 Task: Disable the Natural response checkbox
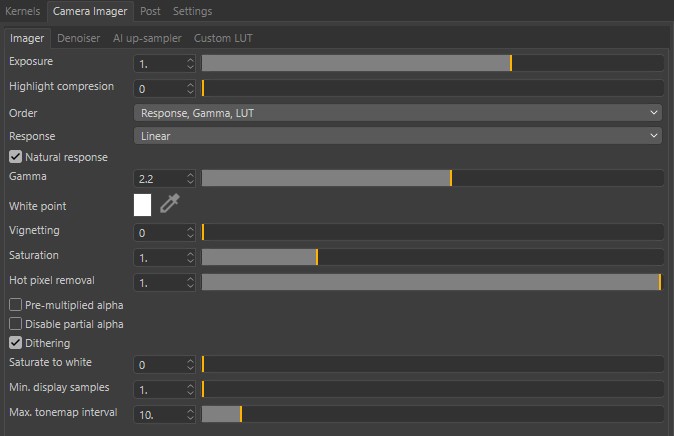16,157
